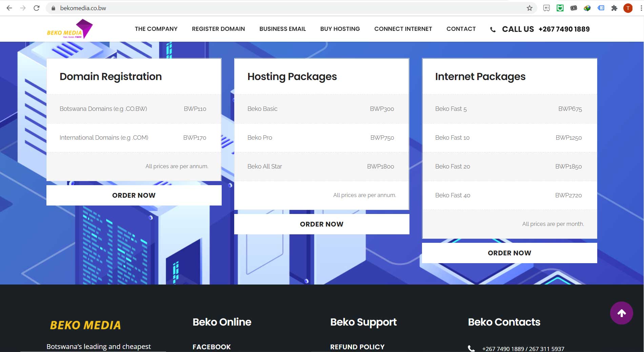This screenshot has height=352, width=644.
Task: Open BUY HOSTING menu item
Action: point(340,29)
